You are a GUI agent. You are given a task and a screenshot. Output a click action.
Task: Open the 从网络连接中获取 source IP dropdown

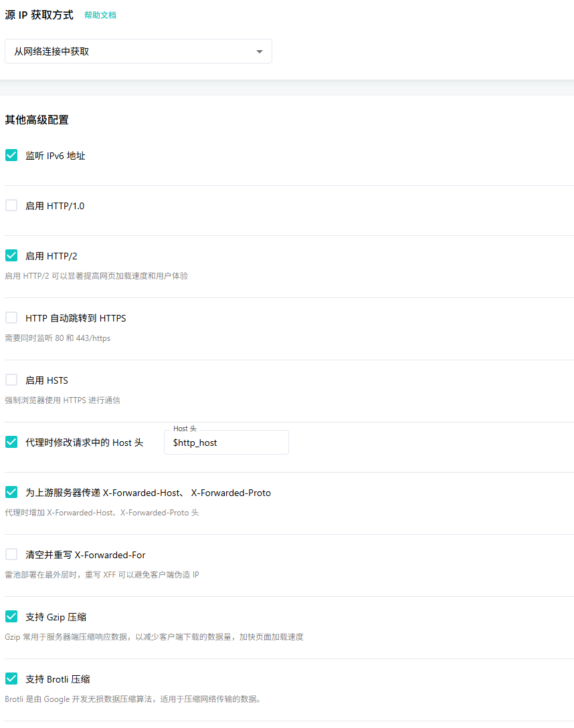coord(138,51)
